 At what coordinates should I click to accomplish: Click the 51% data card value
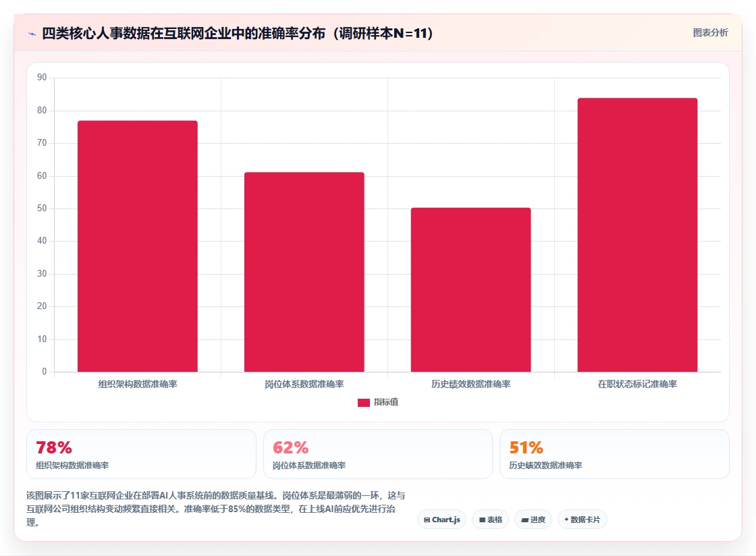(526, 447)
